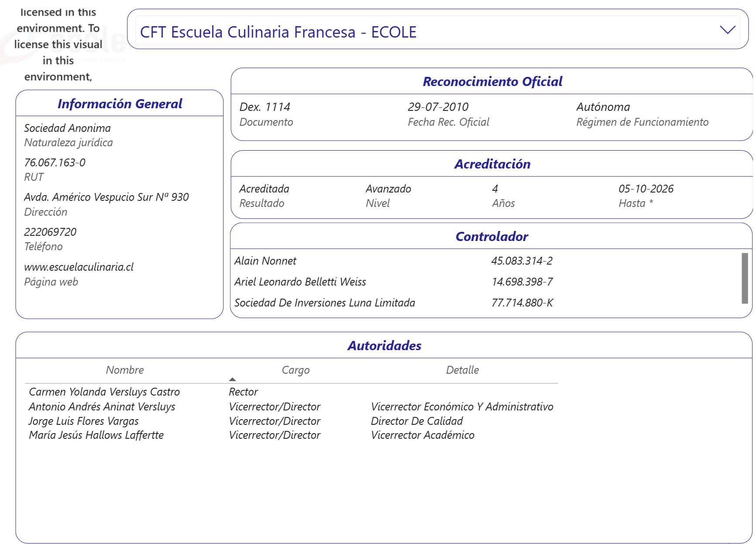756x544 pixels.
Task: Select Alain Nonnet row in Controlador
Action: (x=265, y=261)
